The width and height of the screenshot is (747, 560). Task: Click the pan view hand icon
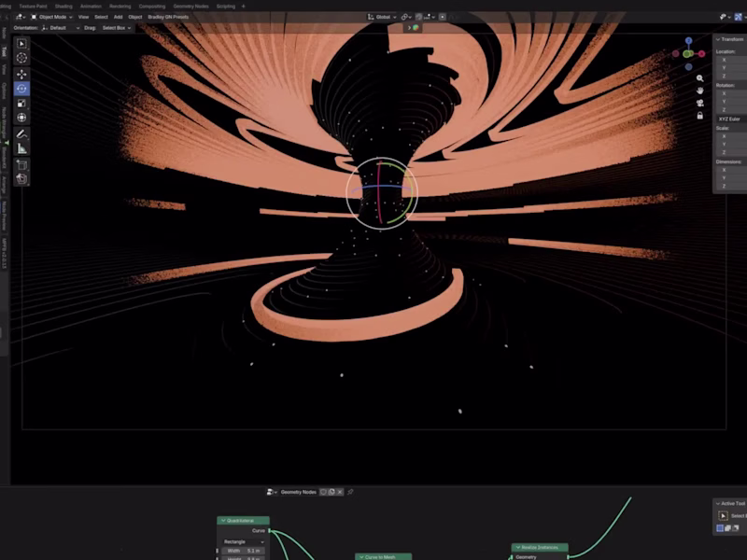[699, 91]
